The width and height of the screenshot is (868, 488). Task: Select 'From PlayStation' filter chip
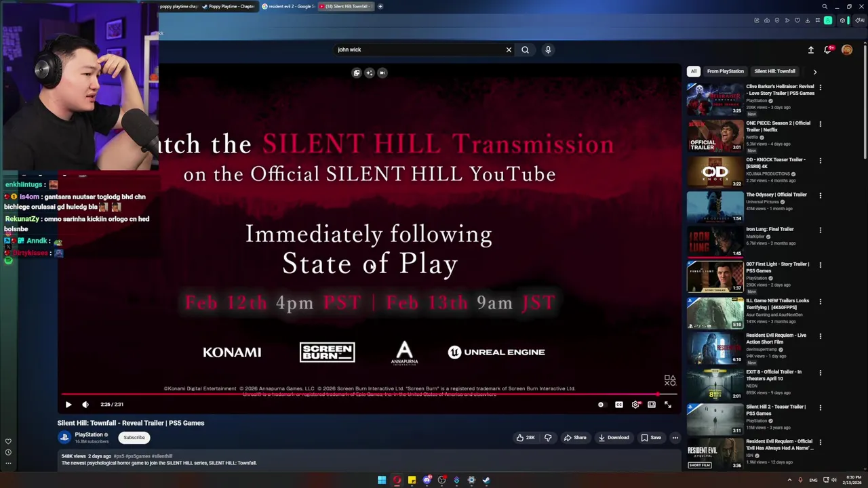(725, 71)
